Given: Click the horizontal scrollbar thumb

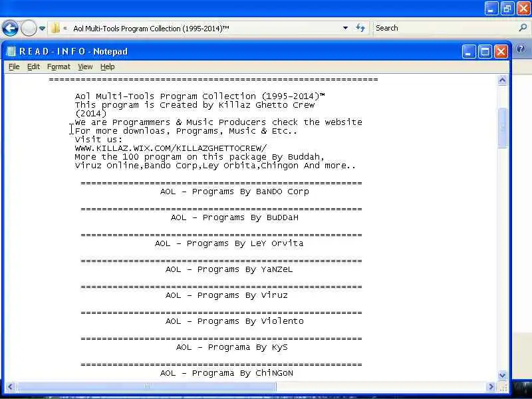Looking at the screenshot, I should [146, 387].
